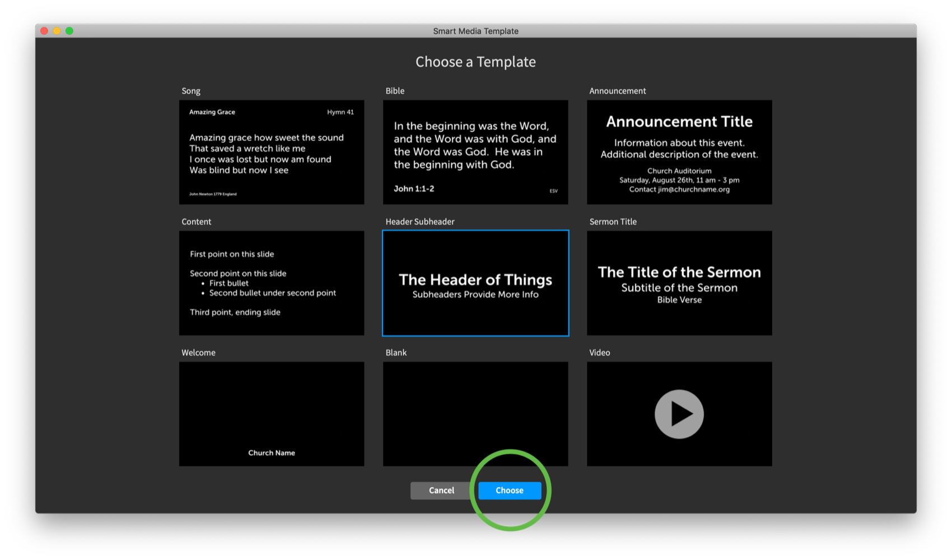Pick the Bible verse template thumbnail
The image size is (952, 560).
(x=475, y=152)
